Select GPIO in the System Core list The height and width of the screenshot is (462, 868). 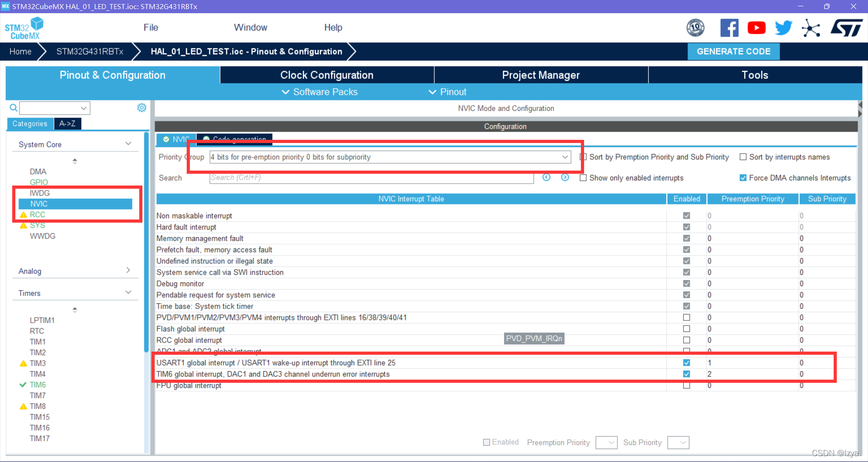[39, 182]
